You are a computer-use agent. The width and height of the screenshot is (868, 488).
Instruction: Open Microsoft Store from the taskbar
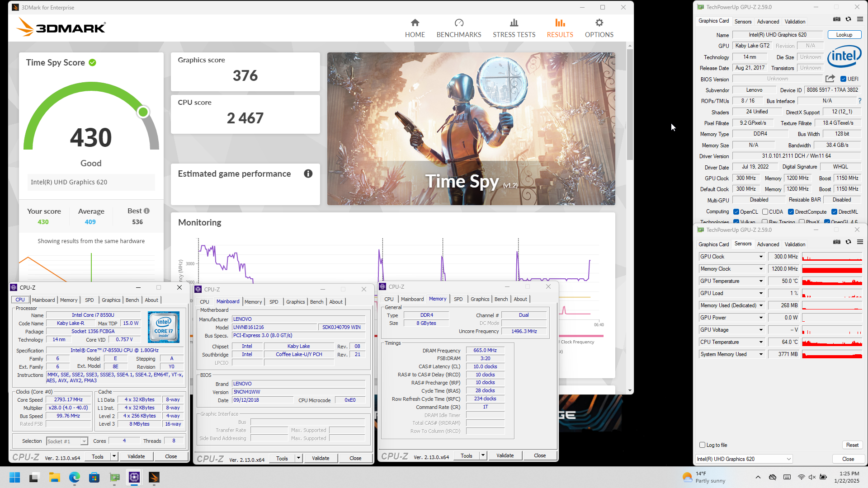point(94,477)
